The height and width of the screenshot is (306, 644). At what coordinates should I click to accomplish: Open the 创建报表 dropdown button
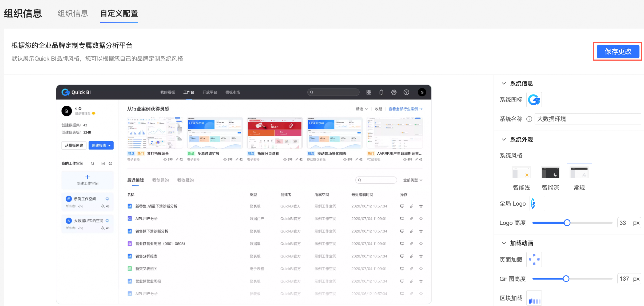coord(101,146)
